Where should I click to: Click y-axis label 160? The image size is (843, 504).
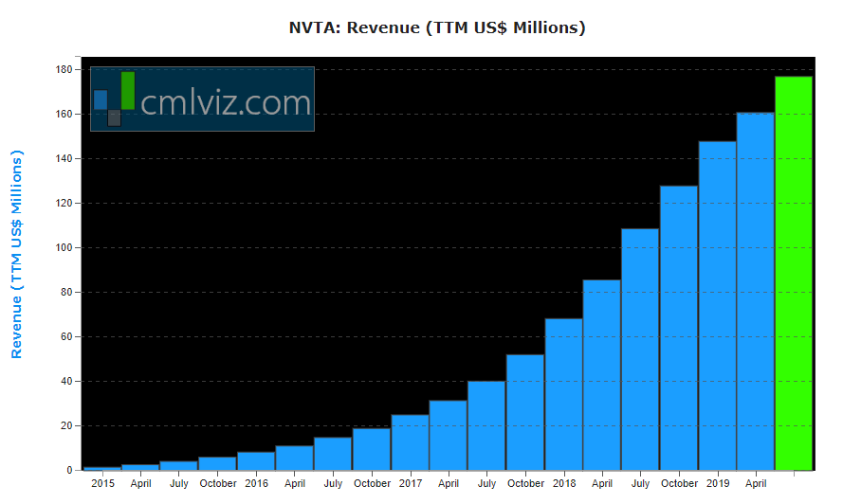click(x=64, y=114)
